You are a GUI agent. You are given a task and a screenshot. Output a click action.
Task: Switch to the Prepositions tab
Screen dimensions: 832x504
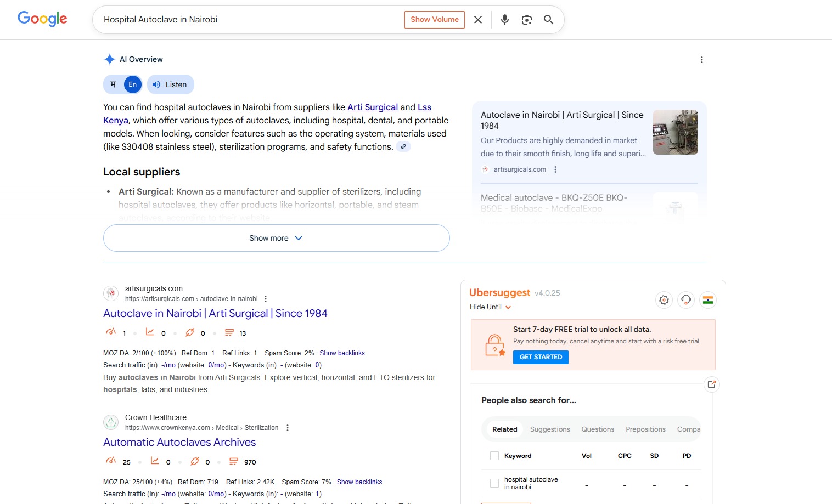tap(645, 429)
